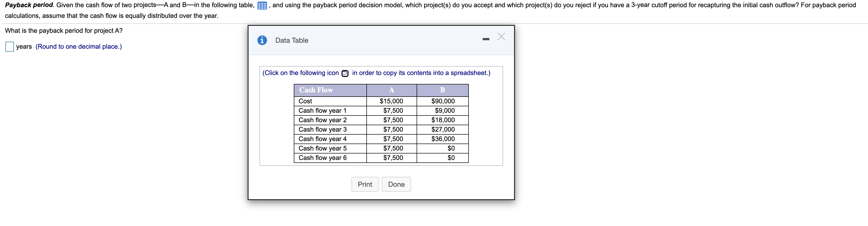The height and width of the screenshot is (226, 868).
Task: Click the blue info icon next to Data Table
Action: [262, 40]
